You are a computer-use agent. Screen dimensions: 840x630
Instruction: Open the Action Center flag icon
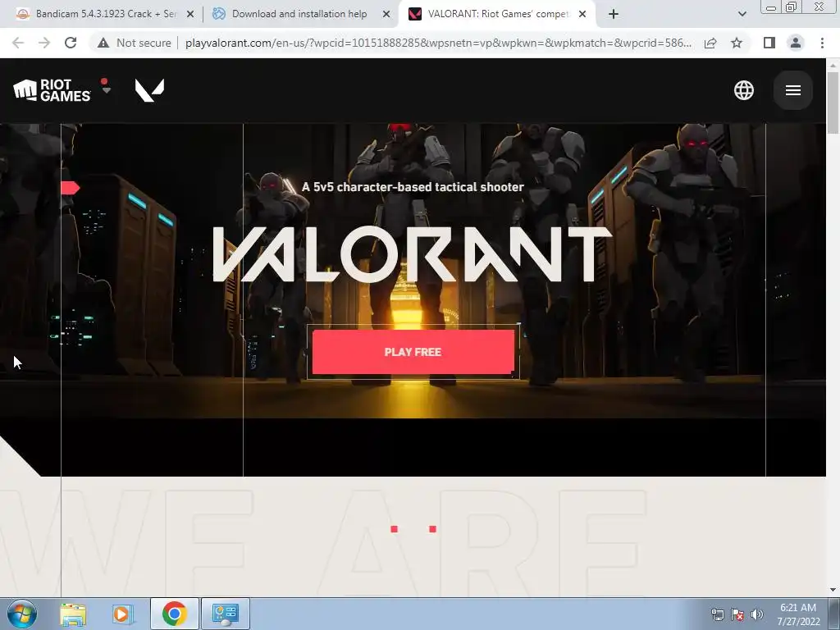tap(737, 614)
